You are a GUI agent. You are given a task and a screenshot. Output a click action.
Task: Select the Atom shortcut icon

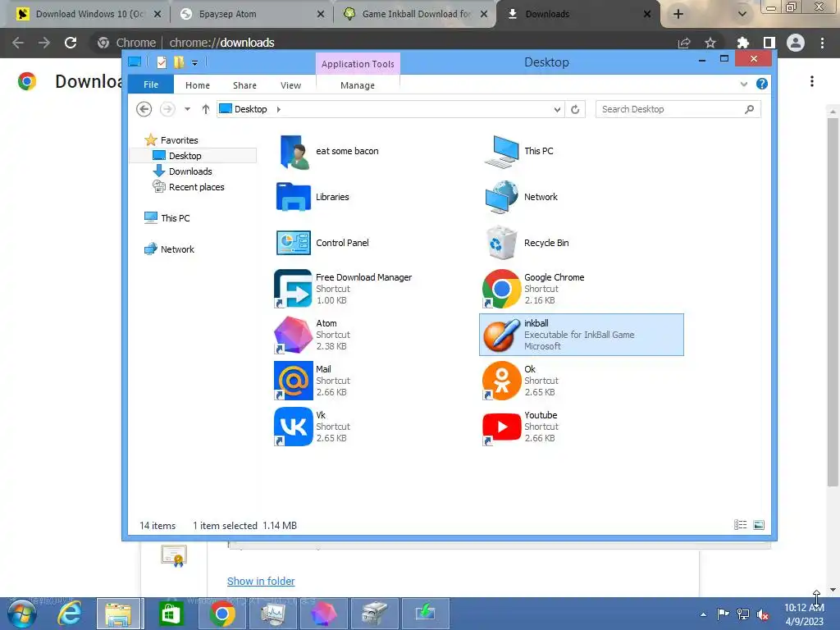click(x=293, y=335)
